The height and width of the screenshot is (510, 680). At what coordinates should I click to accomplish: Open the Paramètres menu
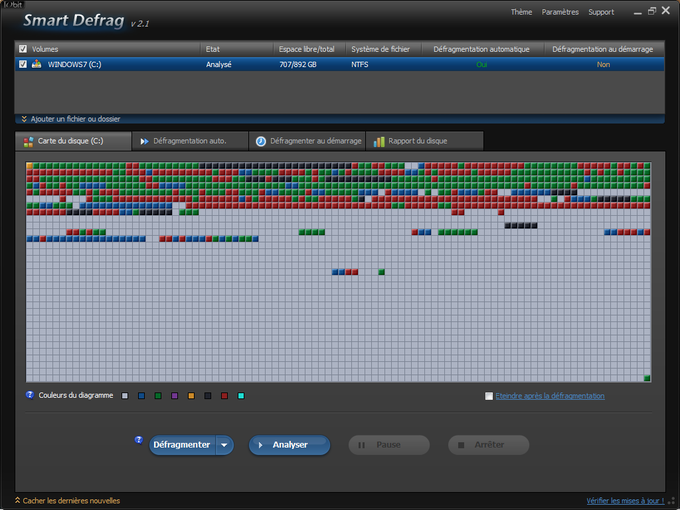[x=560, y=12]
